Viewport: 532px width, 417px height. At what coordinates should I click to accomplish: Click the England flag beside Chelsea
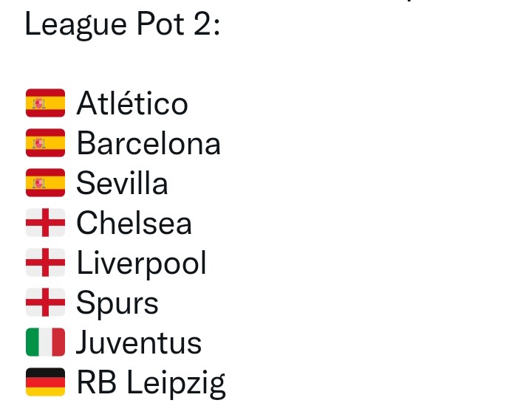(46, 222)
